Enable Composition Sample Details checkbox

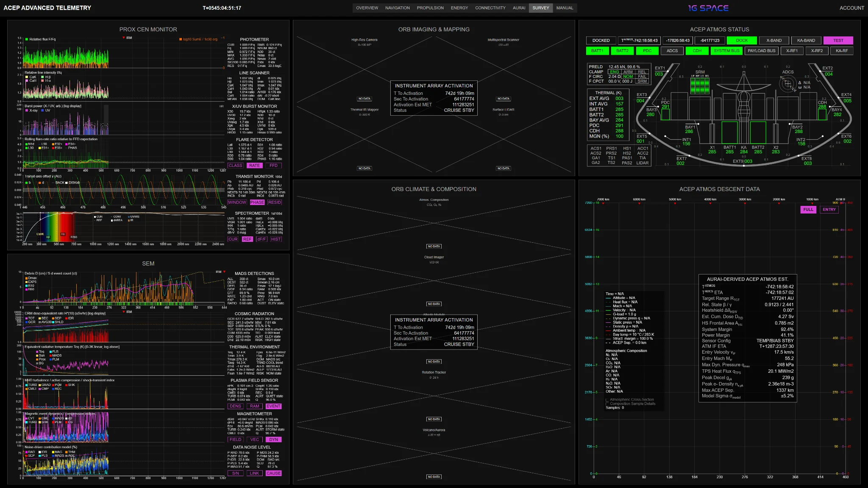click(x=607, y=404)
